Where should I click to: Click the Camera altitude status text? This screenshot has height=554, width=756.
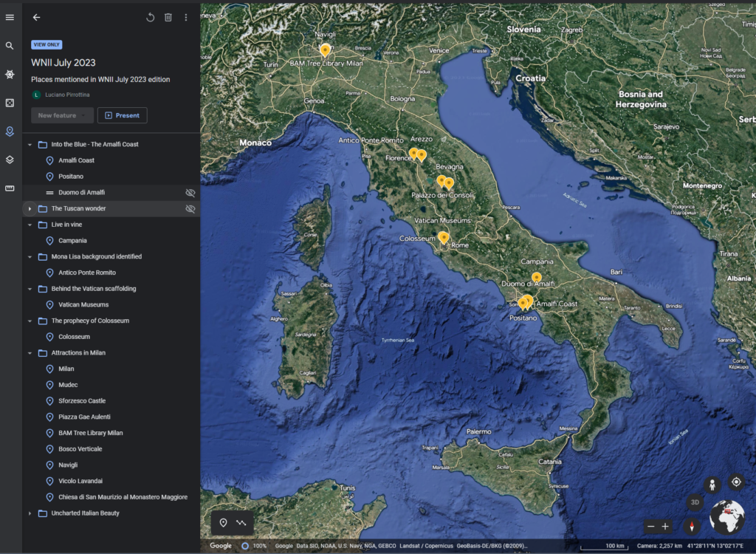pyautogui.click(x=659, y=546)
